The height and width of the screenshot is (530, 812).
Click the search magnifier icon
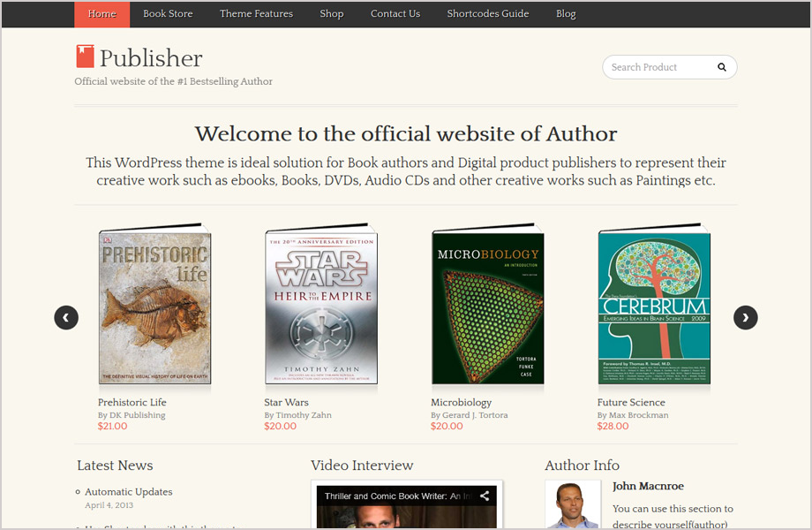pos(721,67)
